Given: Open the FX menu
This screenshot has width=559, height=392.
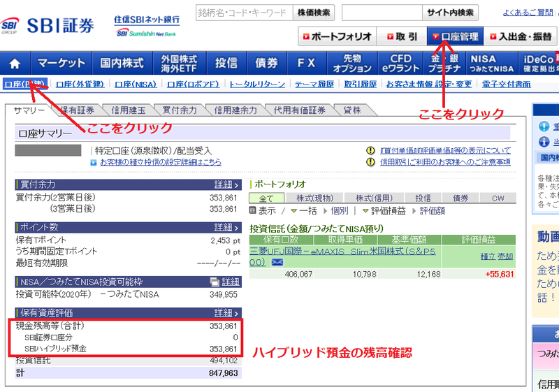Looking at the screenshot, I should click(x=306, y=64).
